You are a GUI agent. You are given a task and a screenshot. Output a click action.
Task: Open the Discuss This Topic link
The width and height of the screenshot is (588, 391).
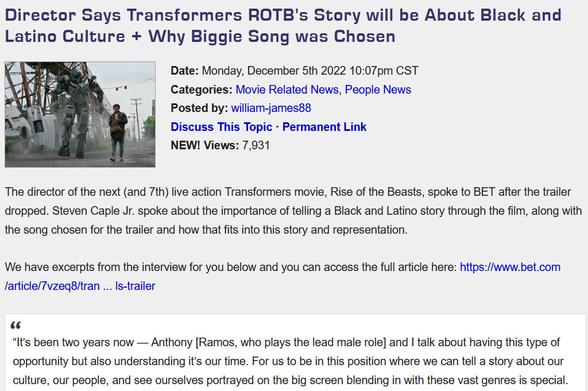point(221,127)
